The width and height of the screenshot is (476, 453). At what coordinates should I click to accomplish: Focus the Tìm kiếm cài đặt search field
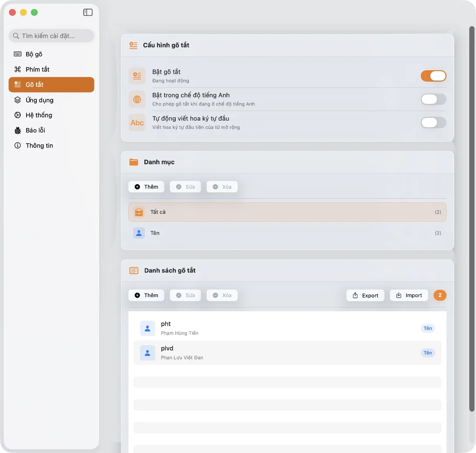52,36
